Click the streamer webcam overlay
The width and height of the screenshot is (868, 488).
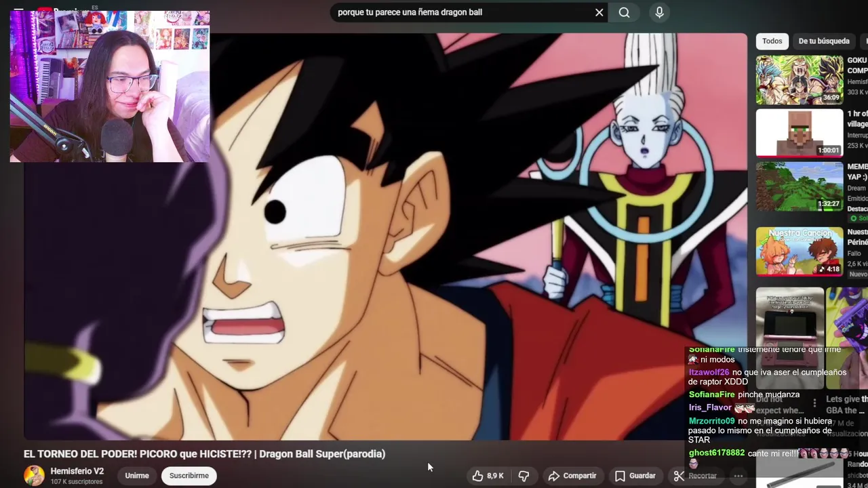click(x=110, y=86)
